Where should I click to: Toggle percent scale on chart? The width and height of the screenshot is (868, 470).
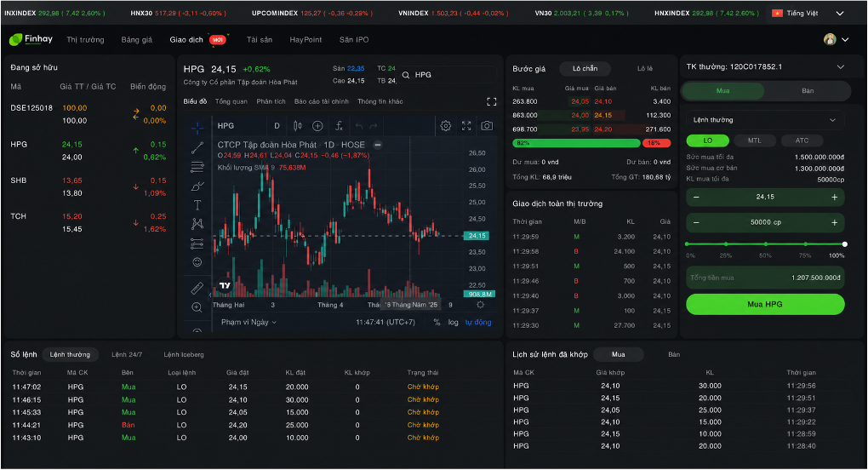(x=437, y=322)
